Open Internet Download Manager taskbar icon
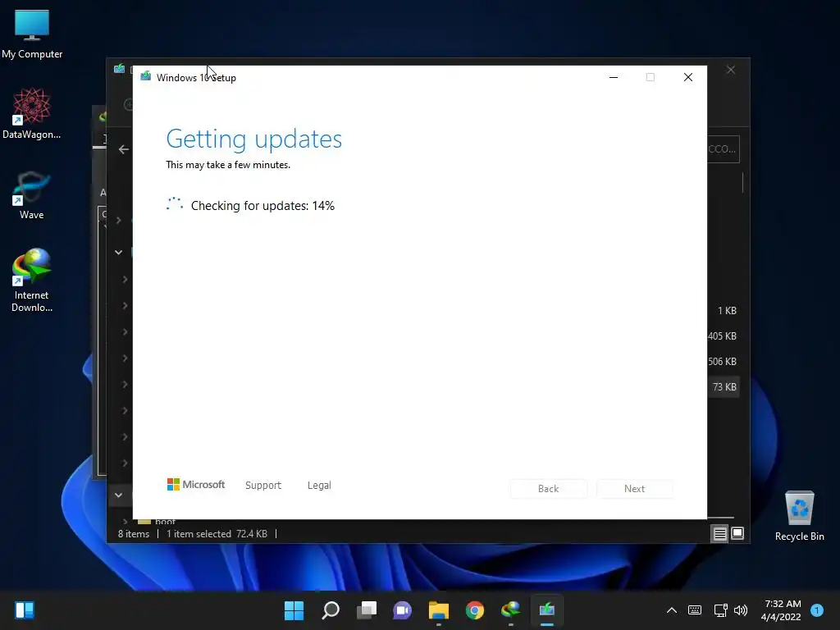The width and height of the screenshot is (840, 630). click(x=510, y=610)
